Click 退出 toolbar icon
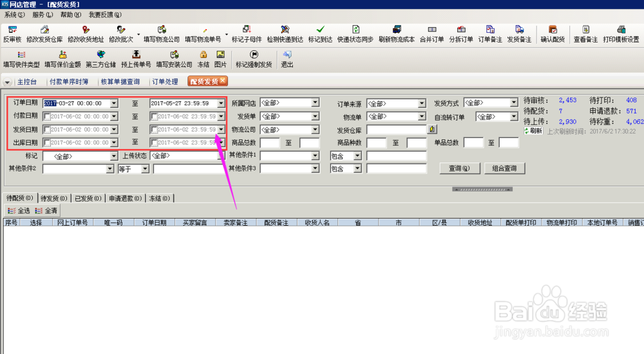 tap(287, 59)
